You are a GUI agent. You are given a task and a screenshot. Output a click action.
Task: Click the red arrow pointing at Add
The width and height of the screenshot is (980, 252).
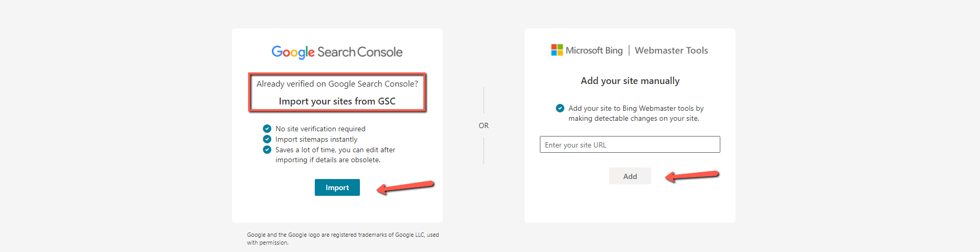click(x=691, y=176)
